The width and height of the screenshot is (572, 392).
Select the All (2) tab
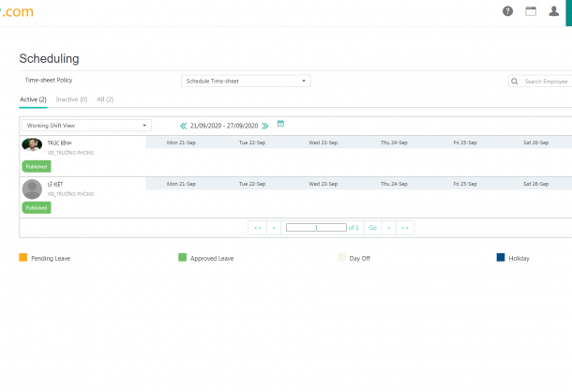(105, 98)
